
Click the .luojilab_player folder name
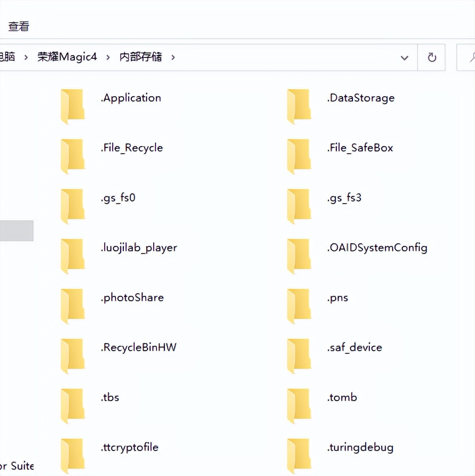pyautogui.click(x=139, y=248)
